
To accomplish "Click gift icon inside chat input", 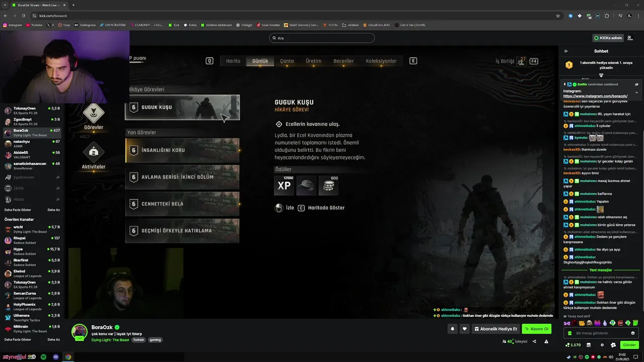I will coord(570,333).
